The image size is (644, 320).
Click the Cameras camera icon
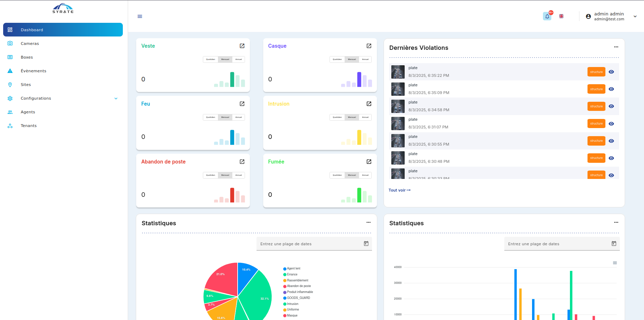coord(10,44)
